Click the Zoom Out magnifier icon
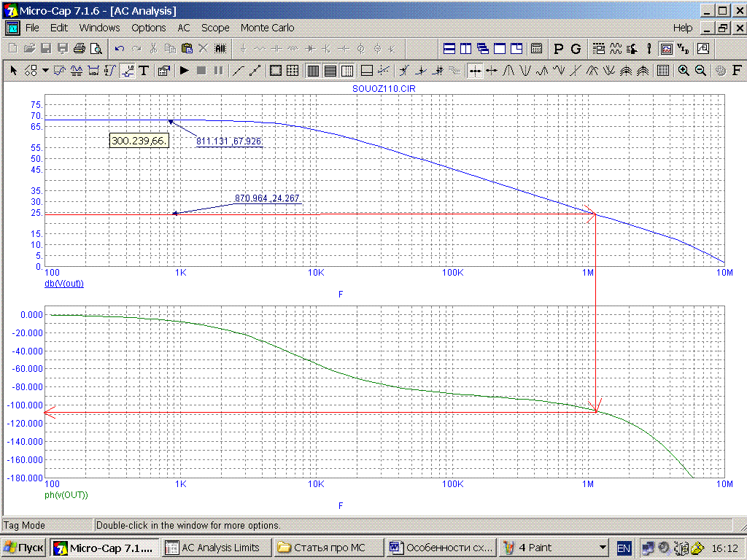 coord(700,71)
